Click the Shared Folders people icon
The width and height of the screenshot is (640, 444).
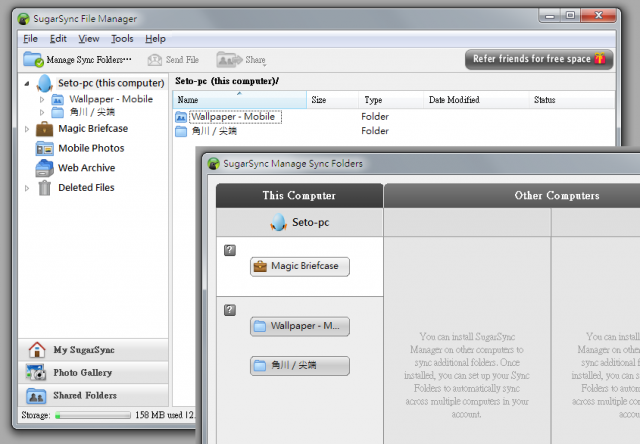(x=36, y=395)
